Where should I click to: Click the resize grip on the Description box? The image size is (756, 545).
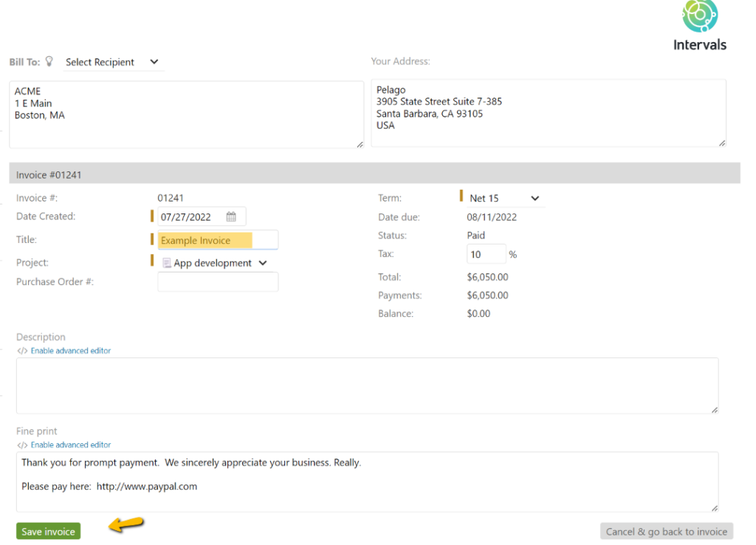click(714, 408)
